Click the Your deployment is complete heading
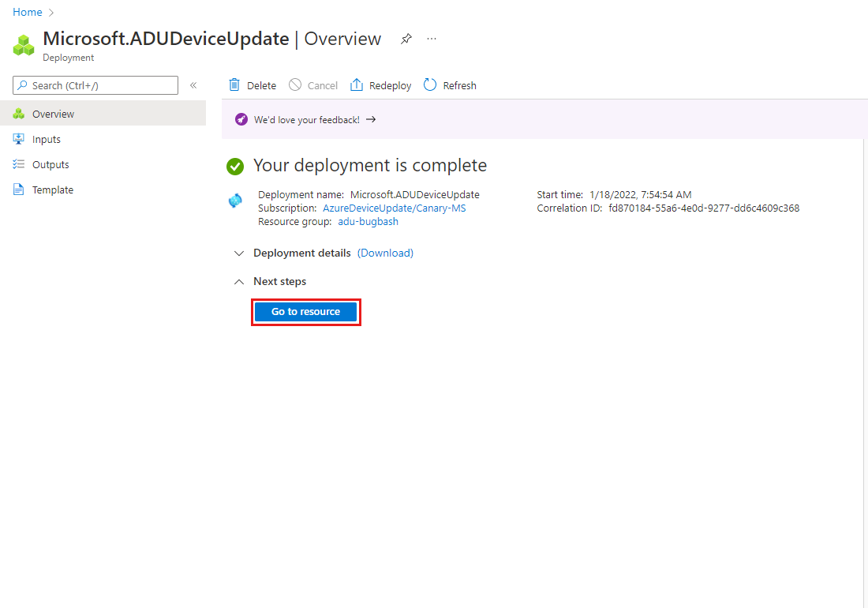 click(370, 165)
